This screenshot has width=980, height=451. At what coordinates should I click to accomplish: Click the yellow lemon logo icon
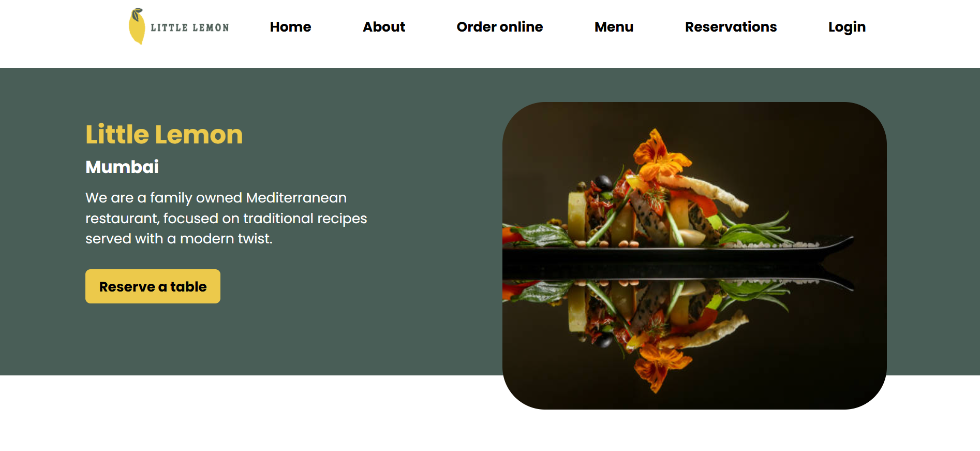(137, 26)
